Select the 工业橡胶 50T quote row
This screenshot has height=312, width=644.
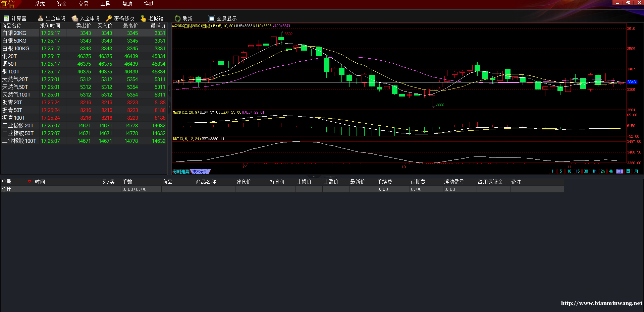pos(84,133)
